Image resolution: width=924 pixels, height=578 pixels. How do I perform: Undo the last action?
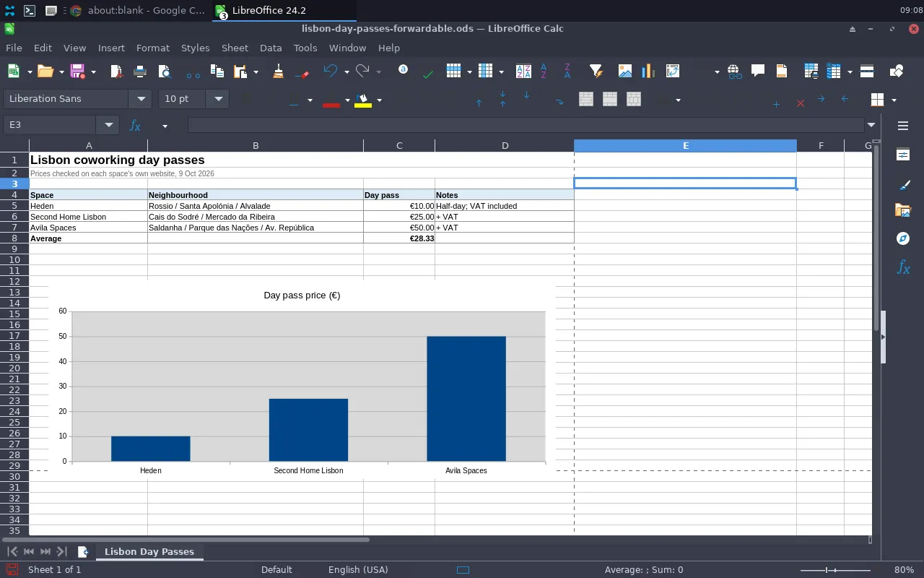[x=331, y=71]
